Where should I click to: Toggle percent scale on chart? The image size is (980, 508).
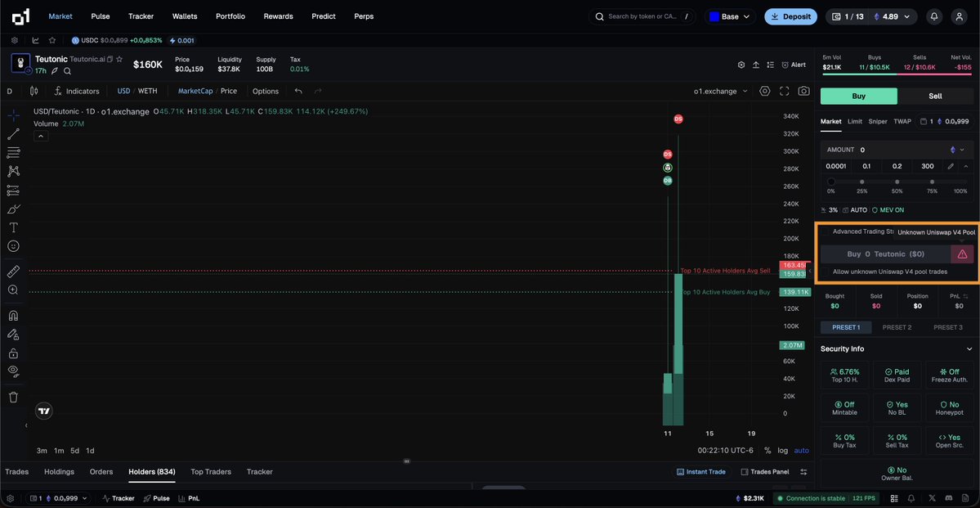click(767, 451)
